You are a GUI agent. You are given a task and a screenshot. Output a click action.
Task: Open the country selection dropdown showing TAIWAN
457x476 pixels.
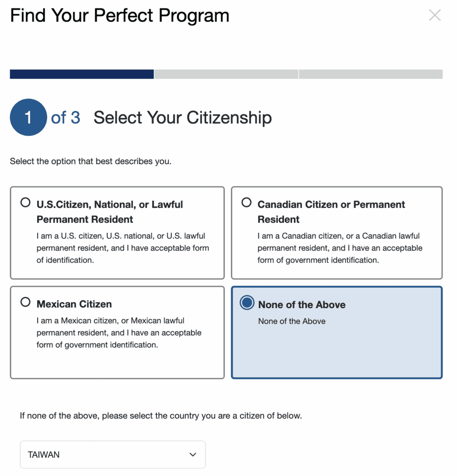(x=112, y=455)
